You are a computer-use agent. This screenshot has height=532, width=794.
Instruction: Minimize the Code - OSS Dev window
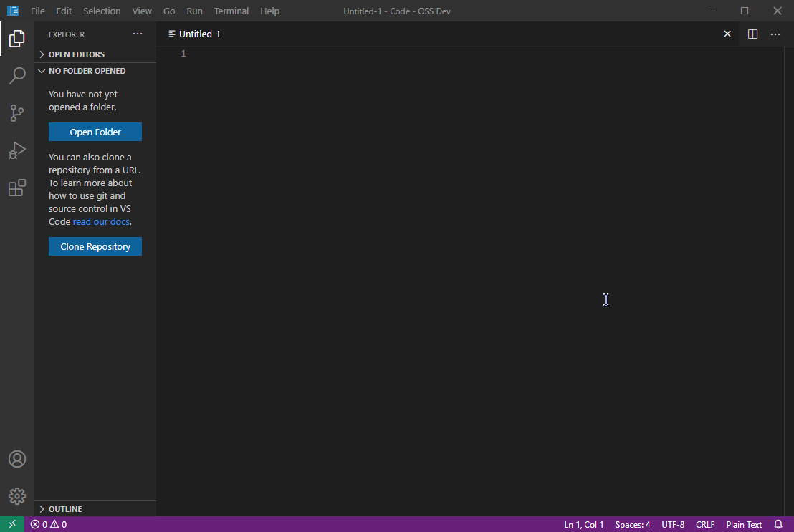712,11
